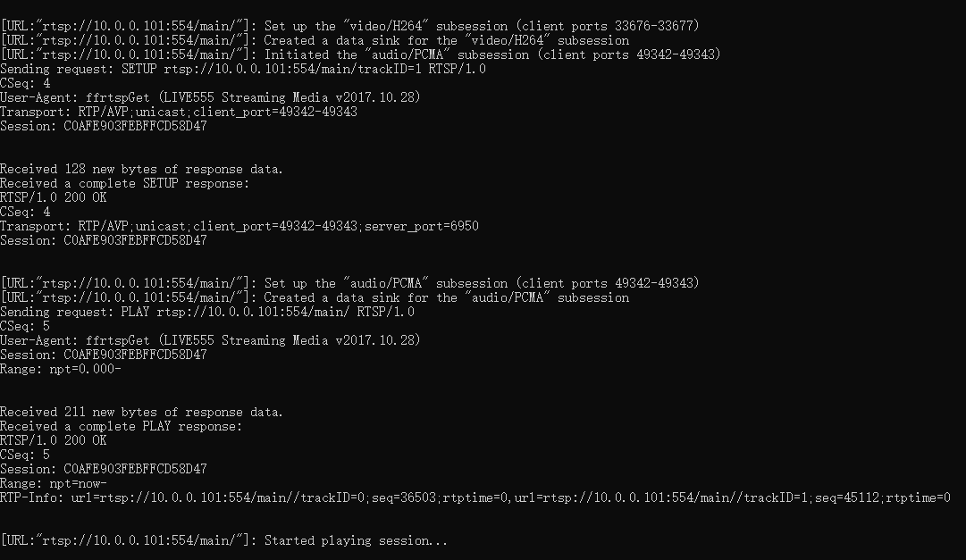Click the 'Started playing session...' line
Screen dimensions: 966x560
224,541
